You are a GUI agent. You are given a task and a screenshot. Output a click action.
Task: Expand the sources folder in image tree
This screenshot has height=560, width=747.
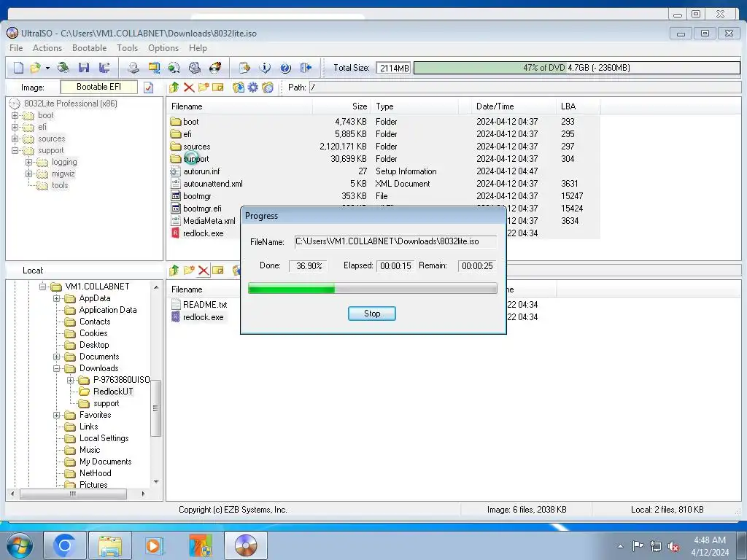coord(15,139)
